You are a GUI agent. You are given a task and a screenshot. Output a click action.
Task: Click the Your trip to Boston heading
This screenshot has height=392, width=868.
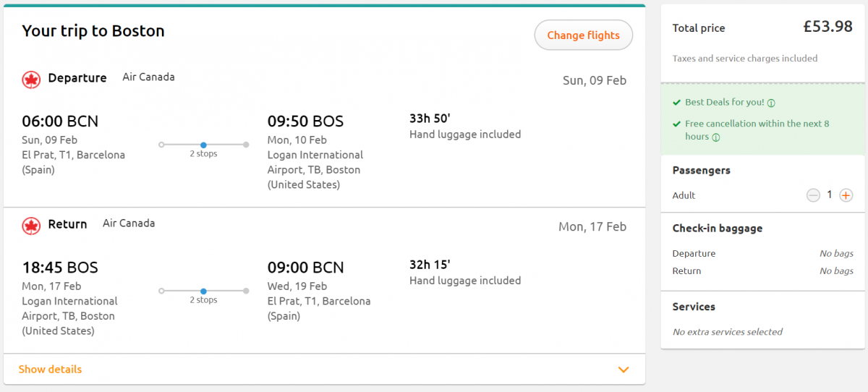click(93, 31)
